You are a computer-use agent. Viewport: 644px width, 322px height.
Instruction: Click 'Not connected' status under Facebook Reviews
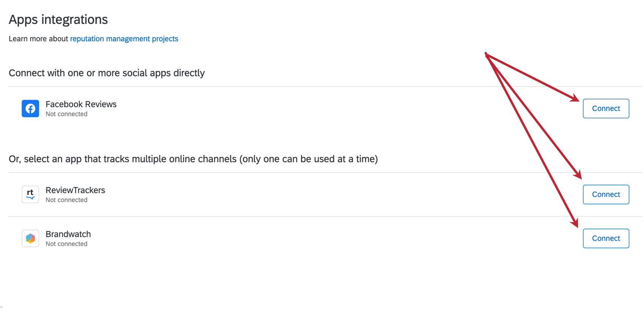pyautogui.click(x=66, y=114)
